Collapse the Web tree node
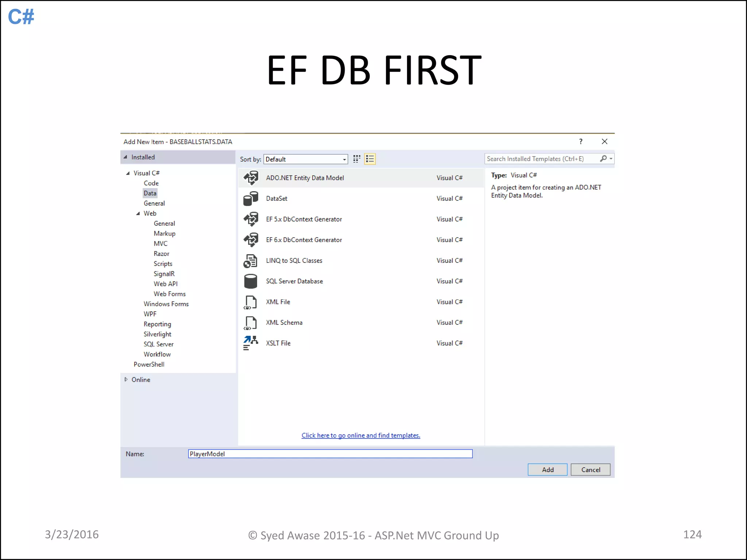The image size is (747, 560). pyautogui.click(x=138, y=214)
